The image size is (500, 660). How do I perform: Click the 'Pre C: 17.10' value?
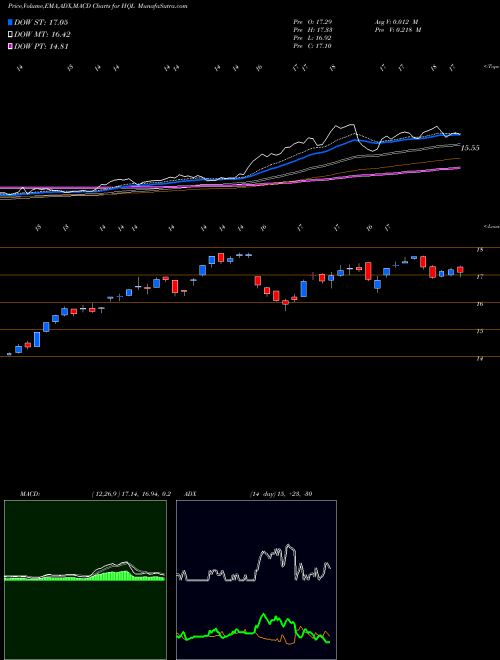coord(313,46)
